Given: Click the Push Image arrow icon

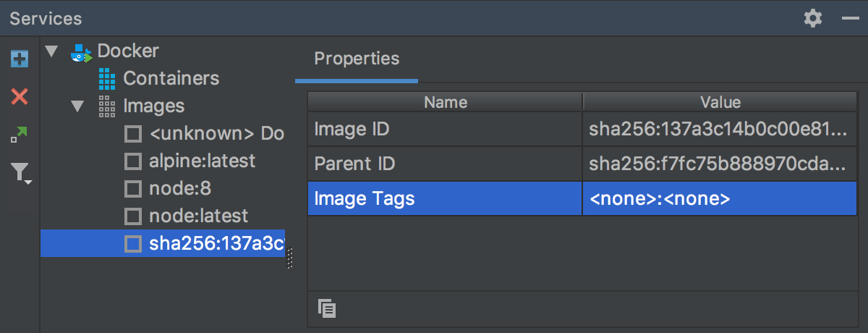Looking at the screenshot, I should click(20, 134).
